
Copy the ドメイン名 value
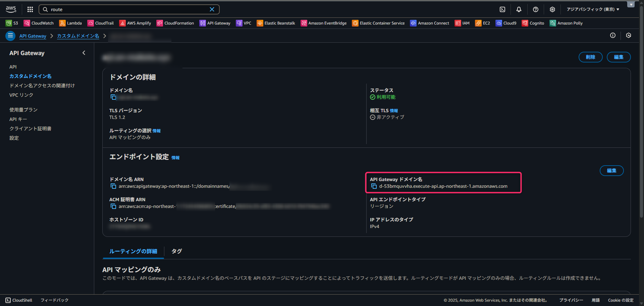click(113, 97)
